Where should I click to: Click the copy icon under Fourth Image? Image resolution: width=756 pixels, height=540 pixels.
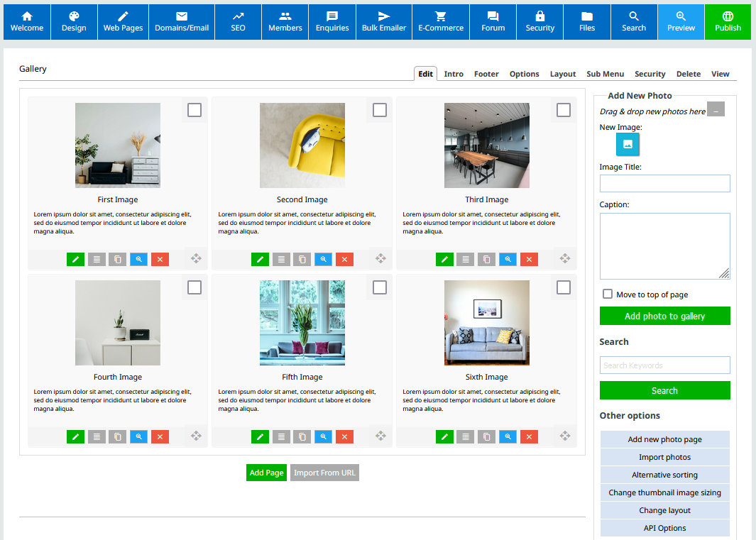tap(117, 436)
